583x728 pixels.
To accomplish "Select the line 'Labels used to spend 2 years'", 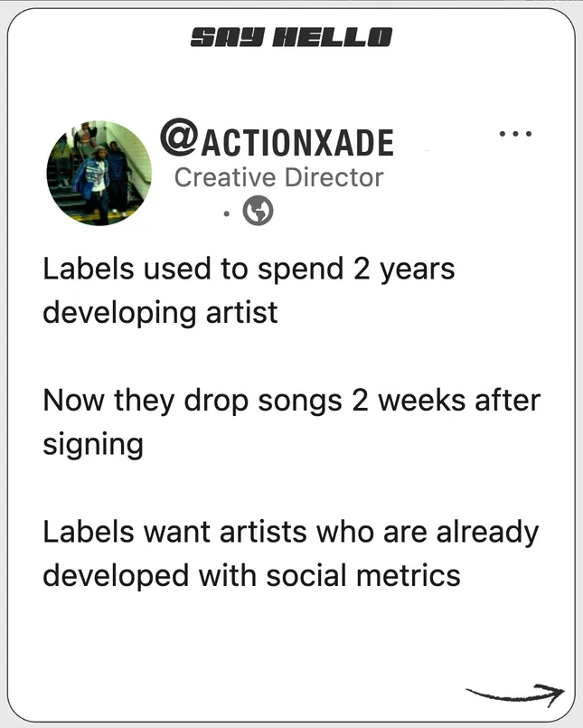I will coord(249,269).
